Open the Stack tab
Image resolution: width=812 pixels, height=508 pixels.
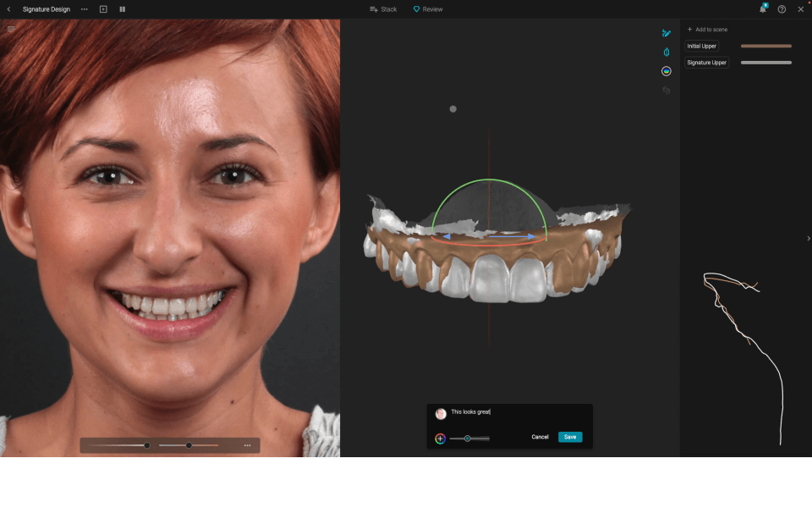click(383, 9)
